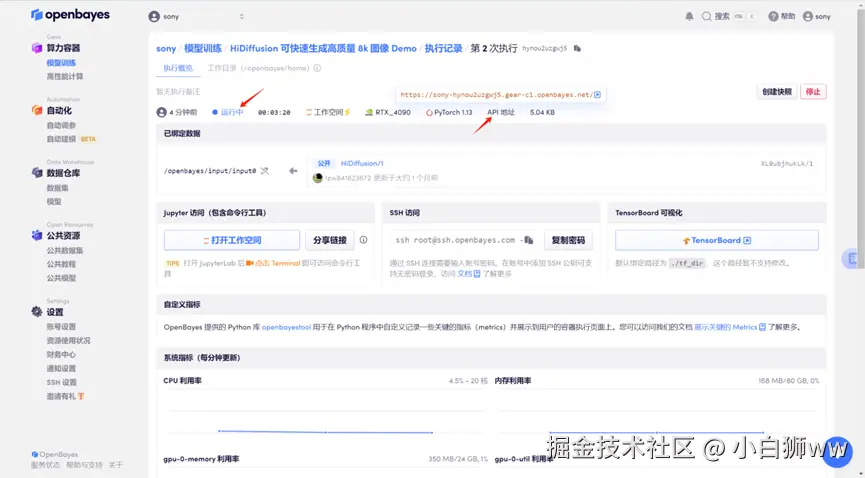Go to 模型训练 in the sidebar
865x478 pixels.
pos(61,63)
